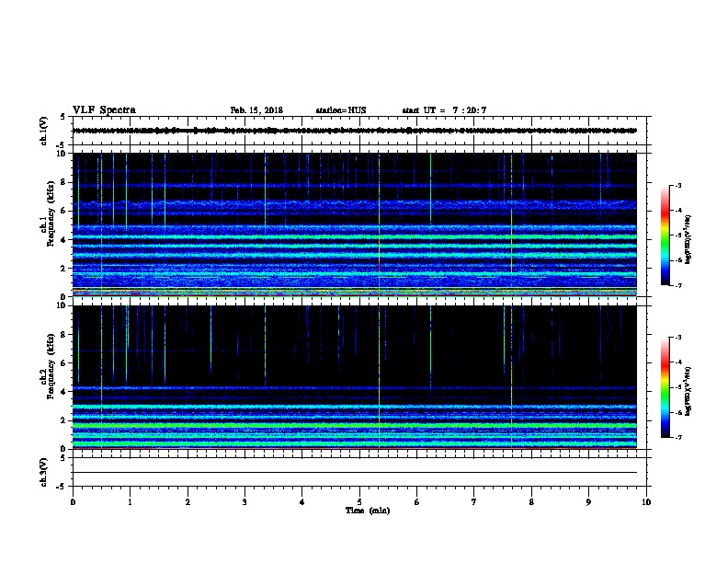
Task: Click the "ch.1(V)" waveform axis label
Action: point(44,131)
